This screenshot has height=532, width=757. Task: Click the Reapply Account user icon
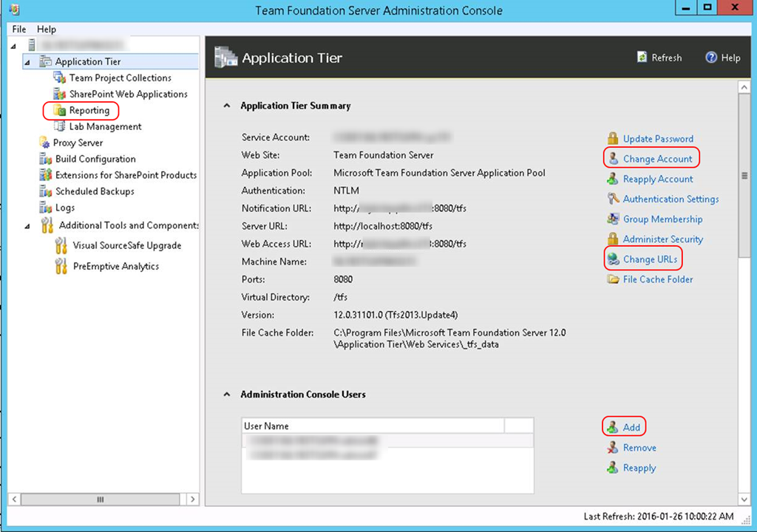pyautogui.click(x=613, y=179)
